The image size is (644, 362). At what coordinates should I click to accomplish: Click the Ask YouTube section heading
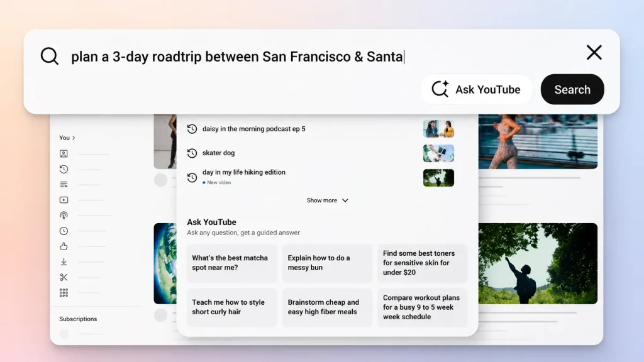[x=211, y=222]
